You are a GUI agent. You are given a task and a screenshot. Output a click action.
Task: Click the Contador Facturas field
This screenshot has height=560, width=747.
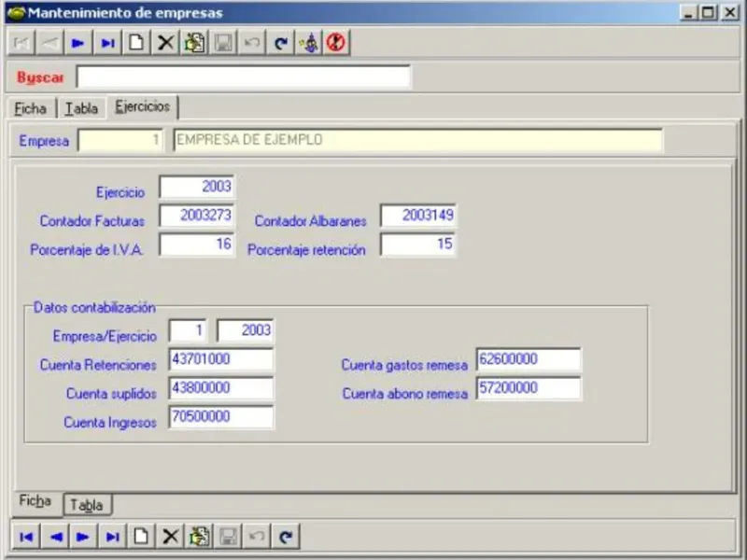(197, 216)
